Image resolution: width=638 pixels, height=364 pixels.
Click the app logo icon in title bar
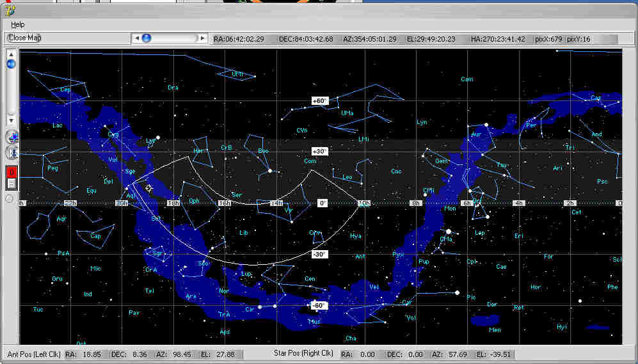[x=10, y=11]
